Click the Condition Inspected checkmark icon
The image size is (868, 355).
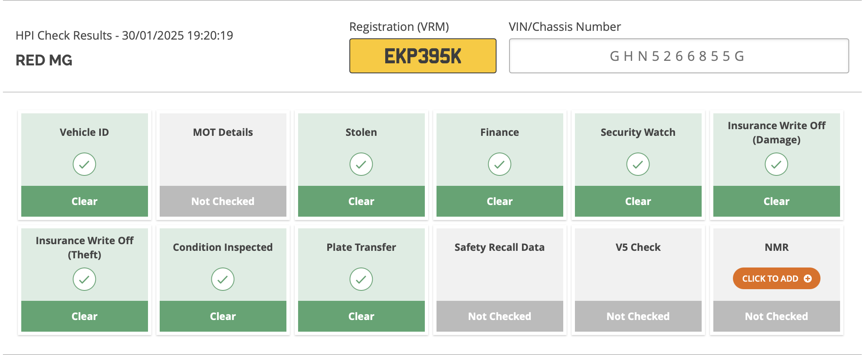(x=223, y=279)
